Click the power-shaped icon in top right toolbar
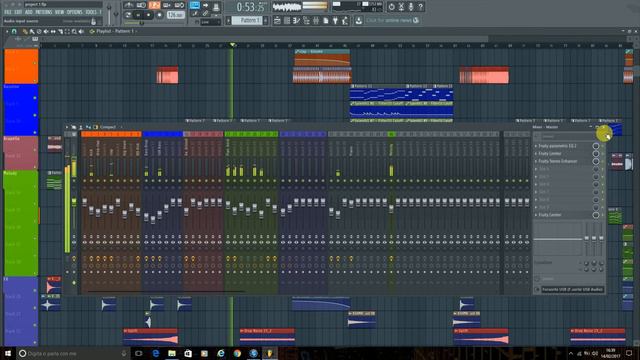640x360 pixels. coord(391,7)
